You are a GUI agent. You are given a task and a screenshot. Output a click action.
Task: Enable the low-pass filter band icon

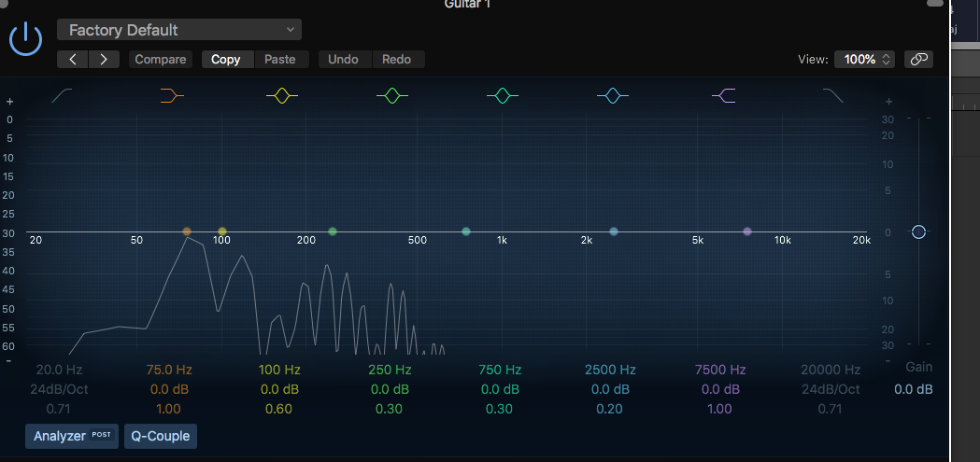832,95
